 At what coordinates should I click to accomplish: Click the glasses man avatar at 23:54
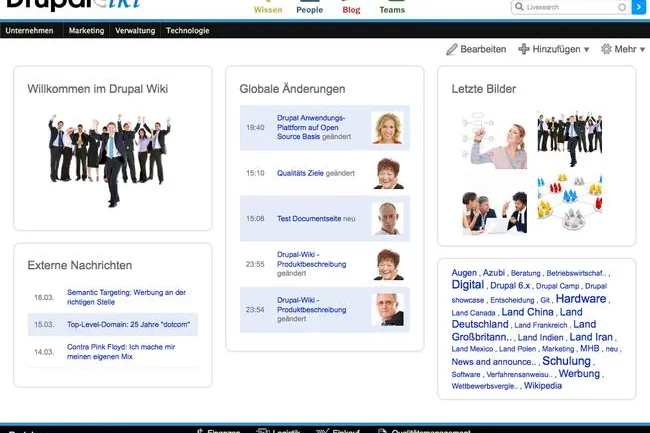387,310
